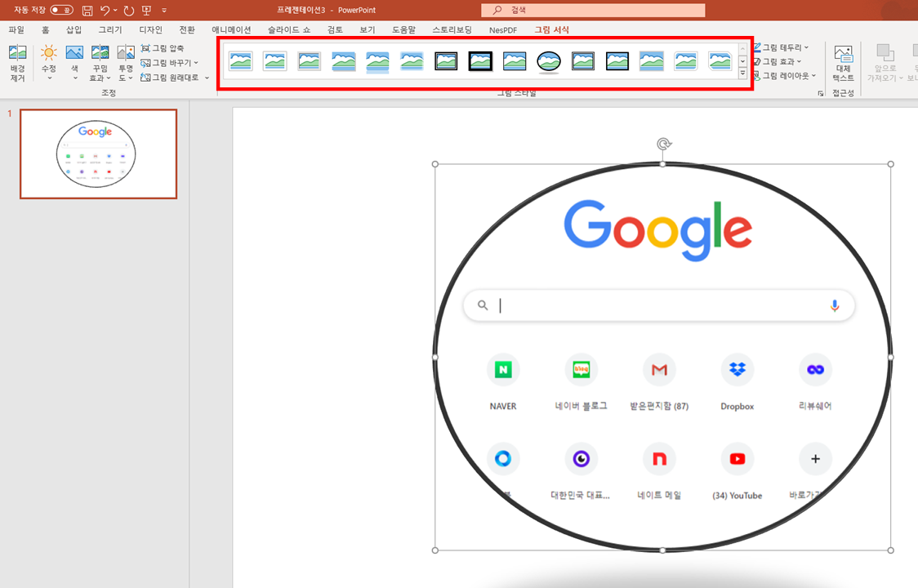The image size is (918, 588).
Task: Open the NesPDF tab
Action: coord(503,29)
